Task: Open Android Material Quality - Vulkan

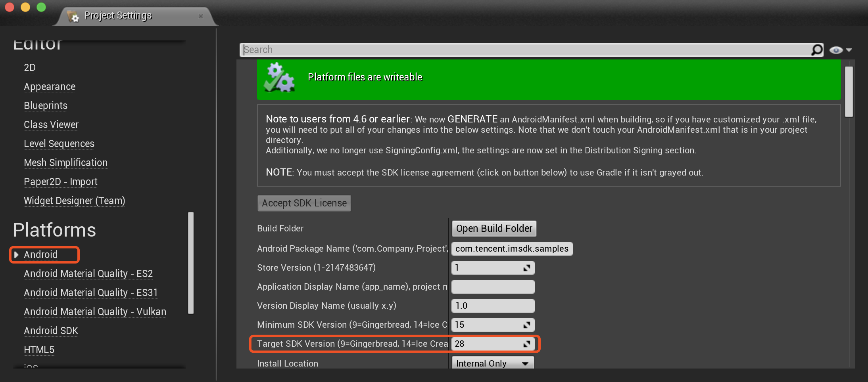Action: 95,312
